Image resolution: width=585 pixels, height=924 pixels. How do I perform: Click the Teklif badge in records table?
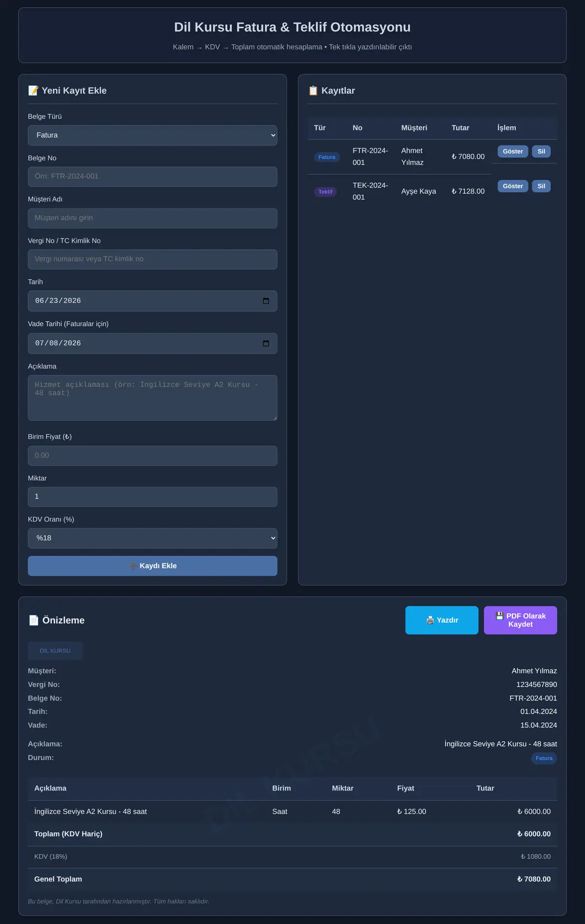325,191
